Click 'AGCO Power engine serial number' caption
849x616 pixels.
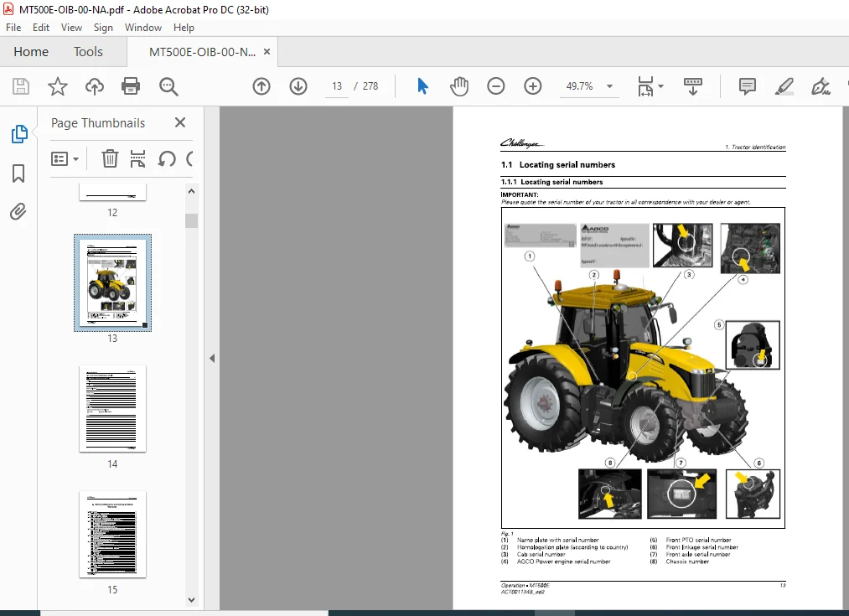click(x=563, y=562)
